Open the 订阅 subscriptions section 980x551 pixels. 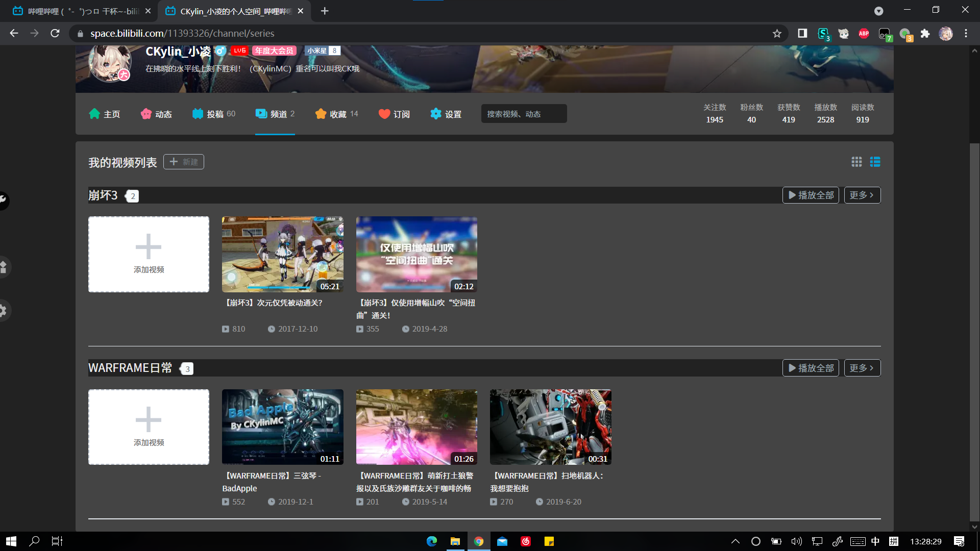click(x=394, y=114)
